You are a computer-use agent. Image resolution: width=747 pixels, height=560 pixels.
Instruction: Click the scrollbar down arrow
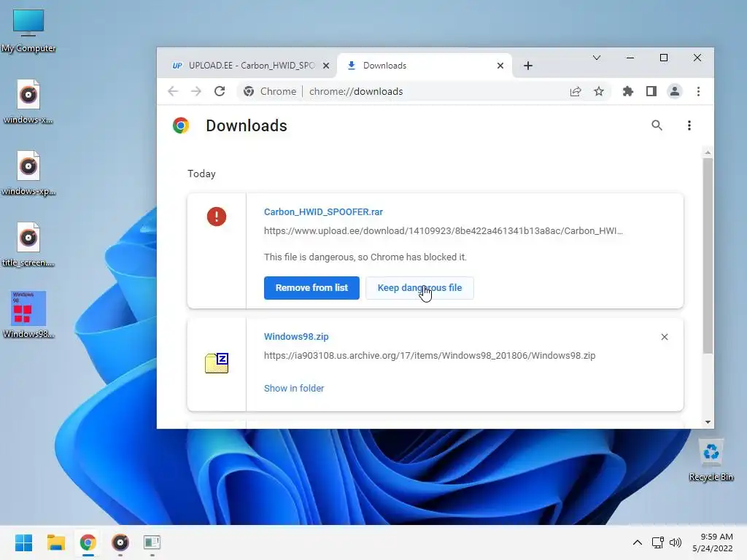click(708, 422)
